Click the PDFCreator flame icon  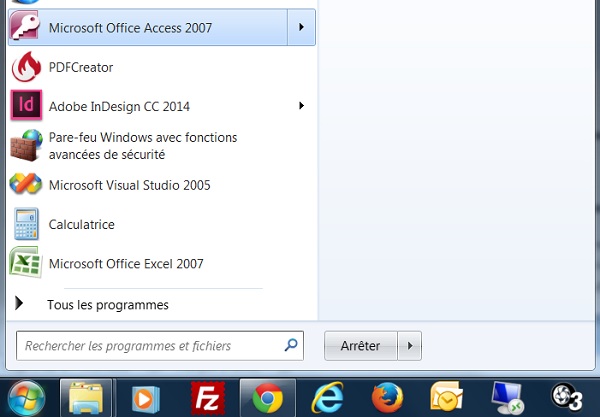(x=26, y=67)
